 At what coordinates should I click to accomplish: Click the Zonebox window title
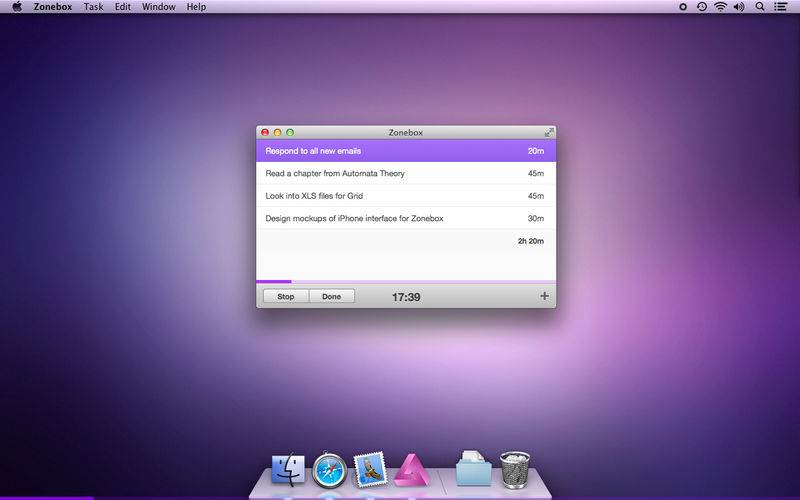coord(406,133)
